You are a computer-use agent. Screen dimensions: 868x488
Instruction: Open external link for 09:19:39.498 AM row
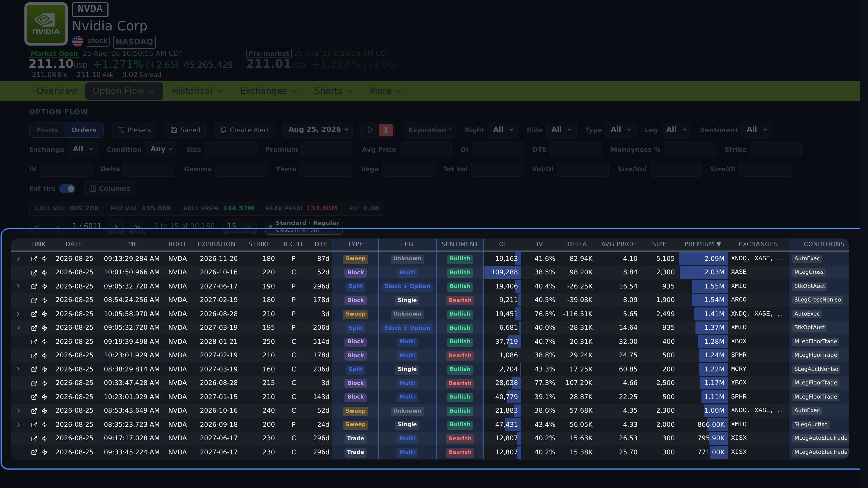pos(34,342)
